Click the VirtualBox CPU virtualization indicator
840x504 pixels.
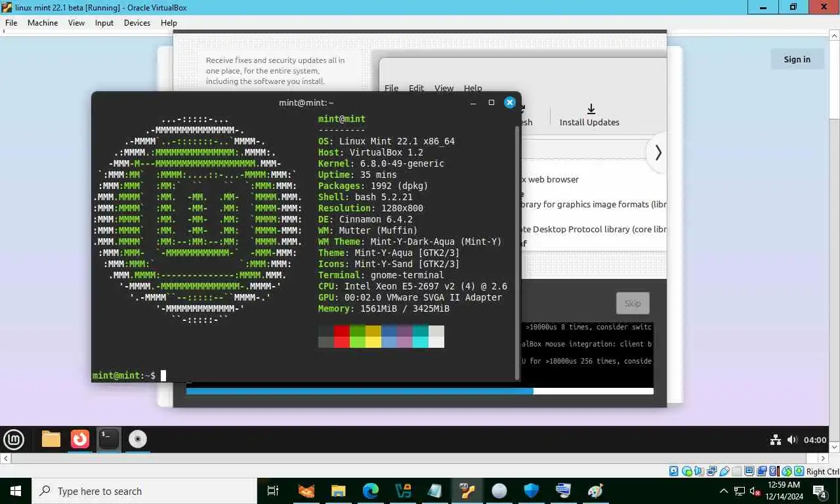pyautogui.click(x=774, y=471)
